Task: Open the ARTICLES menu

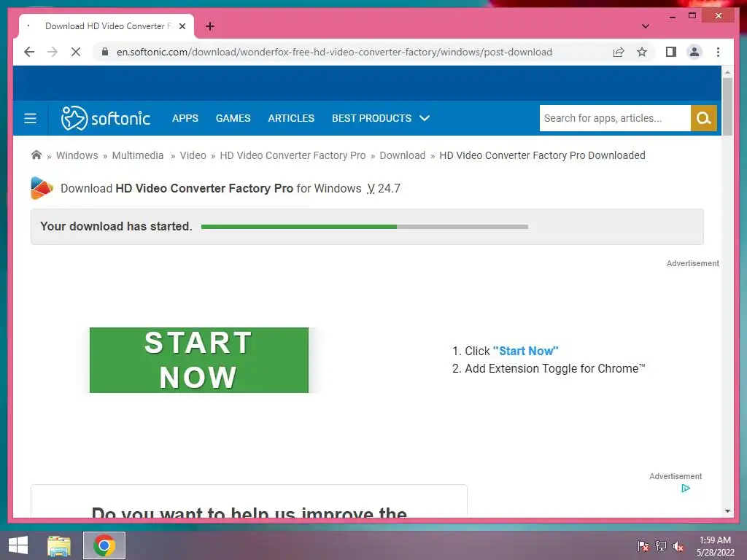Action: coord(291,118)
